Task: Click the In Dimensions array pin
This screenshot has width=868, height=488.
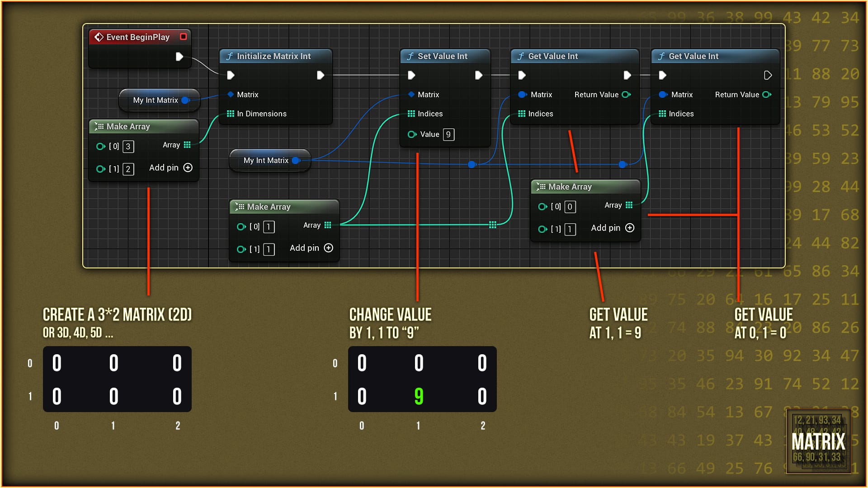Action: click(x=231, y=113)
